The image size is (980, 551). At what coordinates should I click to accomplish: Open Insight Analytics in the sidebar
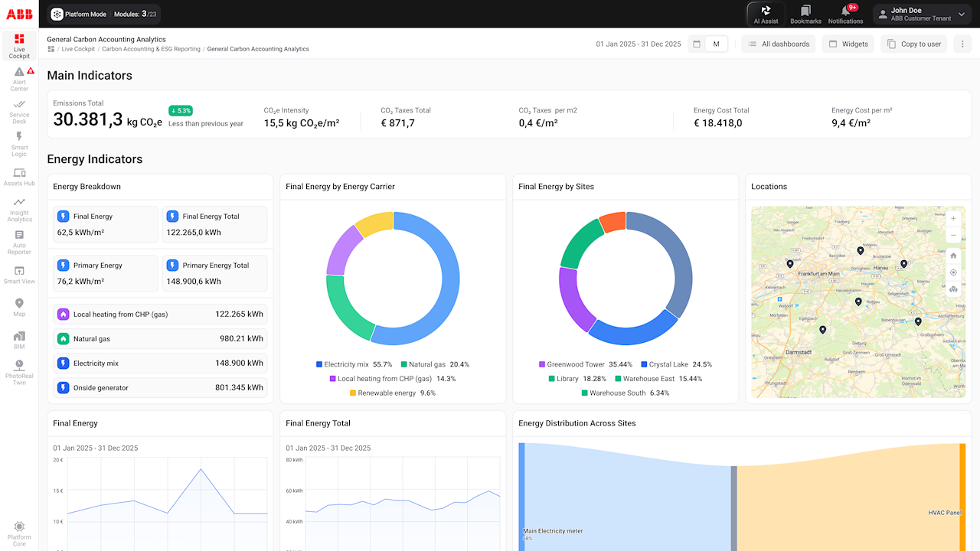[19, 210]
